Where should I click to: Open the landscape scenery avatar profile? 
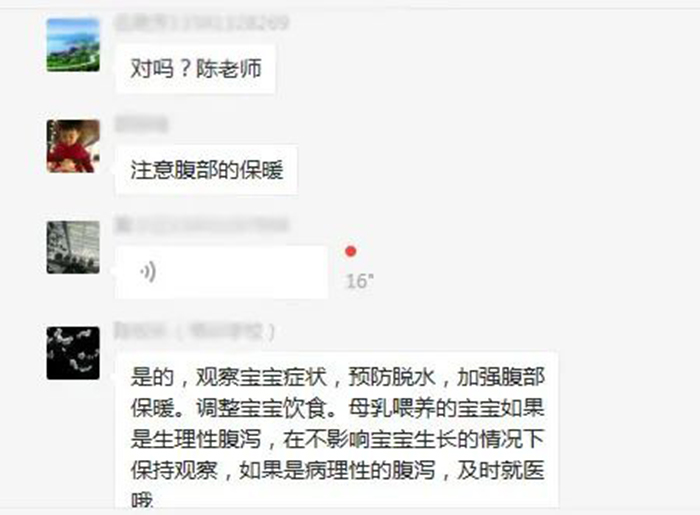point(73,45)
